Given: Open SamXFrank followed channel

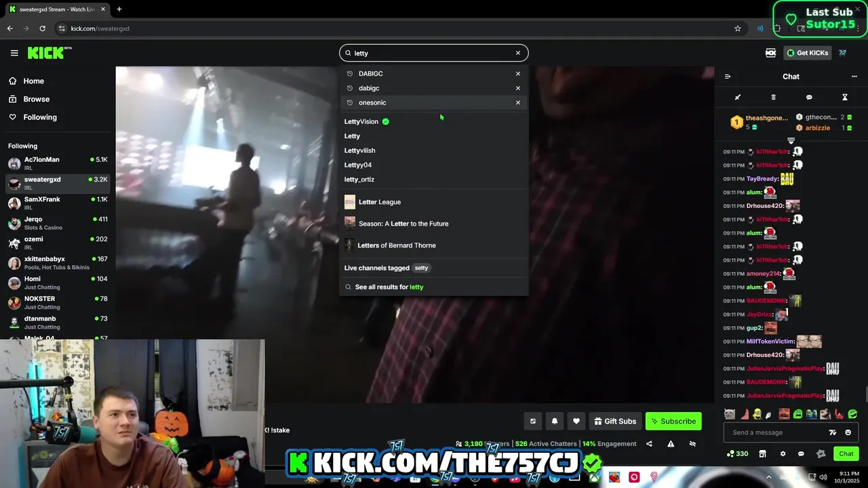Looking at the screenshot, I should (58, 203).
